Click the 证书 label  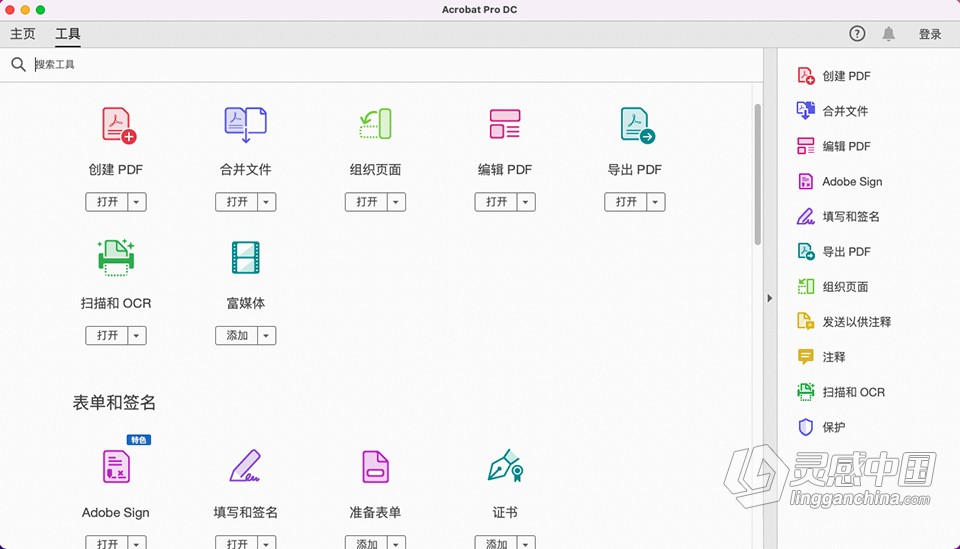click(505, 512)
